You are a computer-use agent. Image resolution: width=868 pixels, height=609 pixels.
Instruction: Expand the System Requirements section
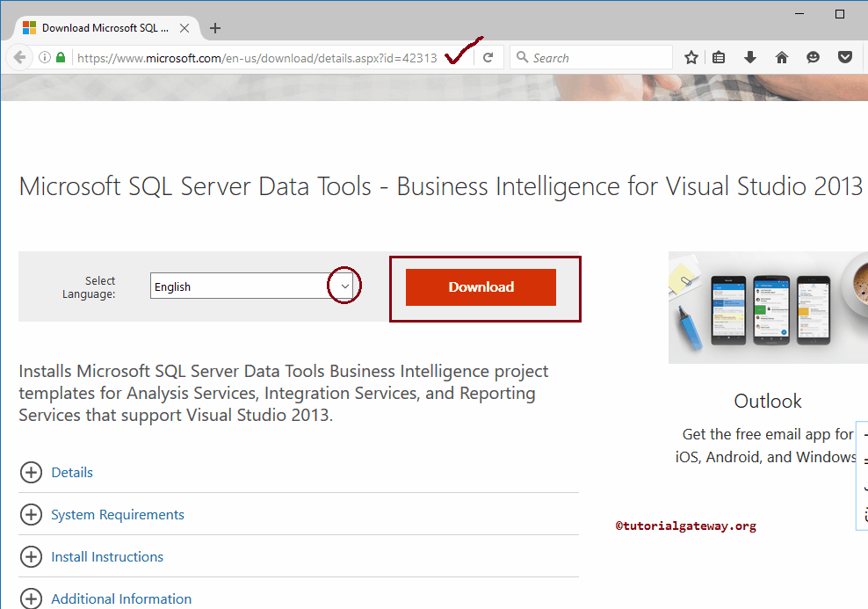[x=31, y=515]
